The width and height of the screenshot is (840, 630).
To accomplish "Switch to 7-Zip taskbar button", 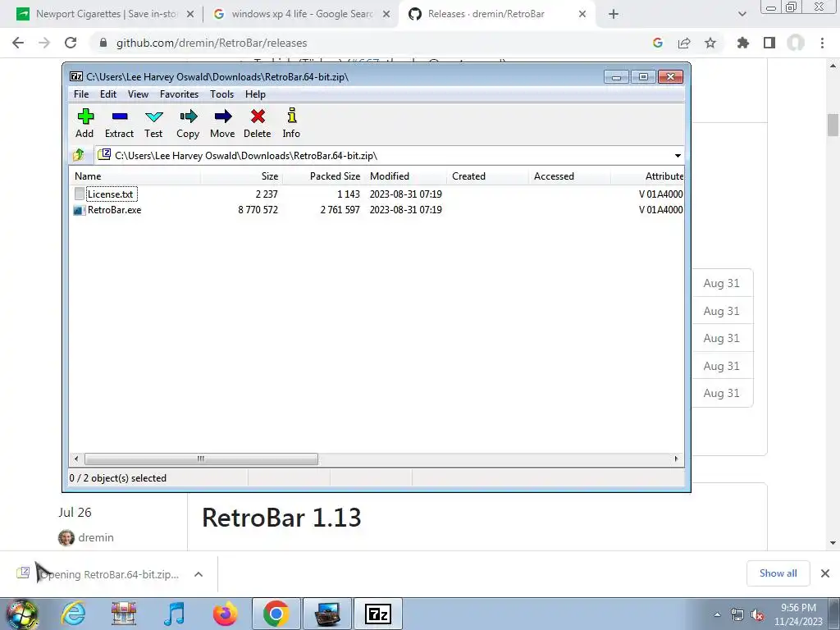I will [378, 614].
